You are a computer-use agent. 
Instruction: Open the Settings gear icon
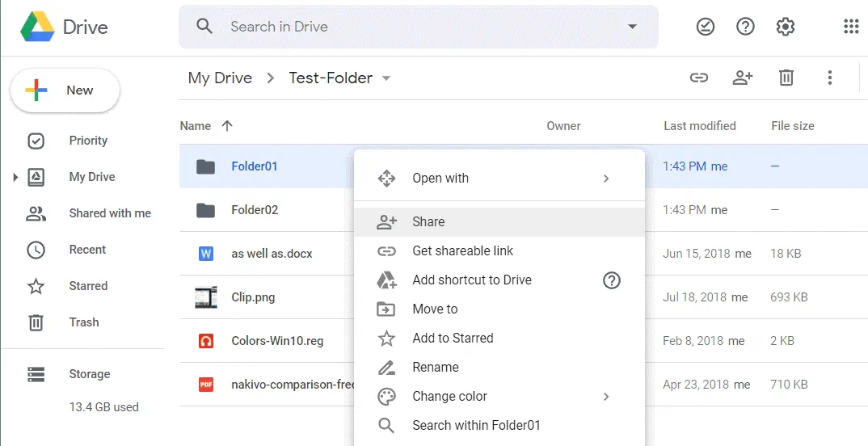pyautogui.click(x=785, y=27)
